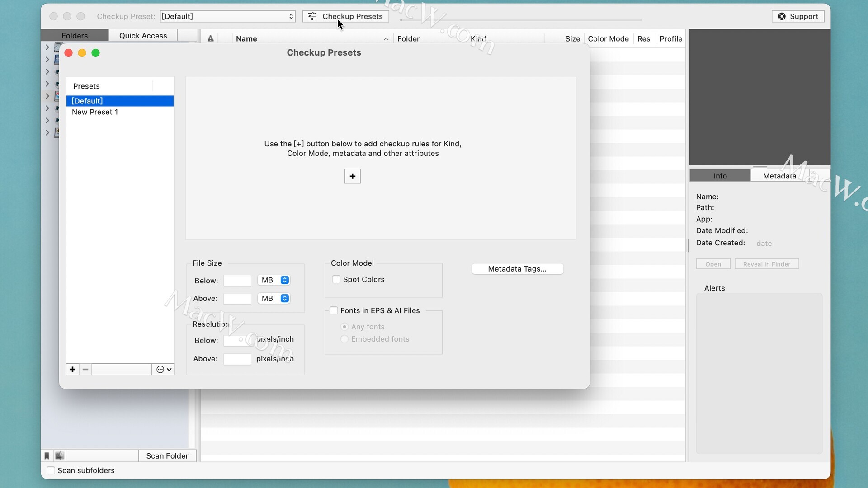Click the Support lifebuoy icon

782,16
